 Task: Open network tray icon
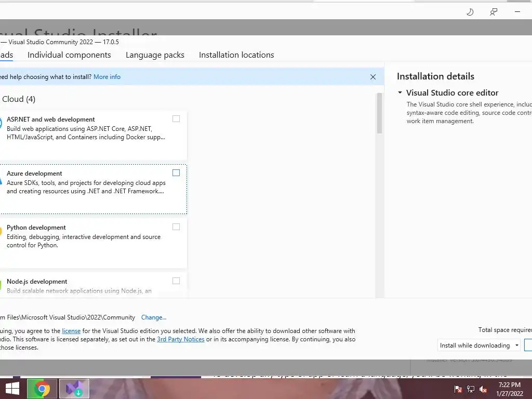coord(471,389)
